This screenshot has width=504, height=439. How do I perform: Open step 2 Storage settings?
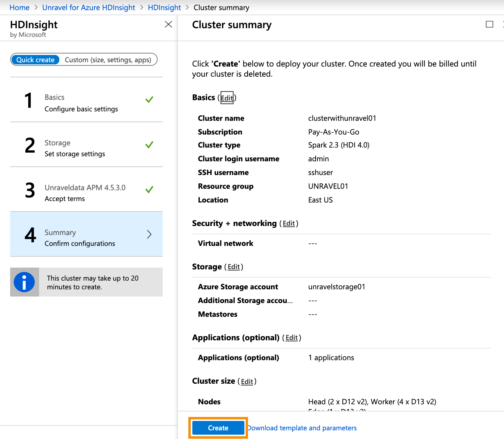click(86, 145)
